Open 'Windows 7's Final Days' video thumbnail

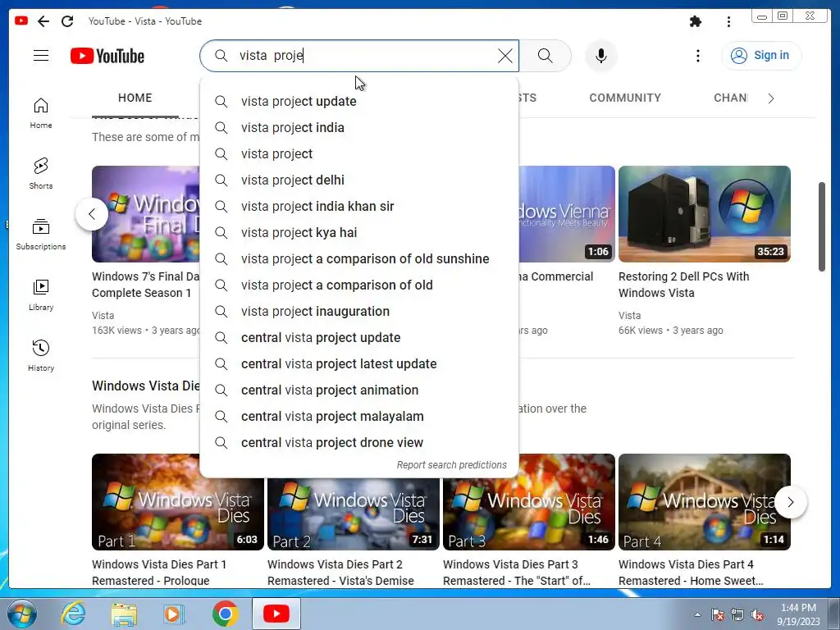click(x=146, y=214)
